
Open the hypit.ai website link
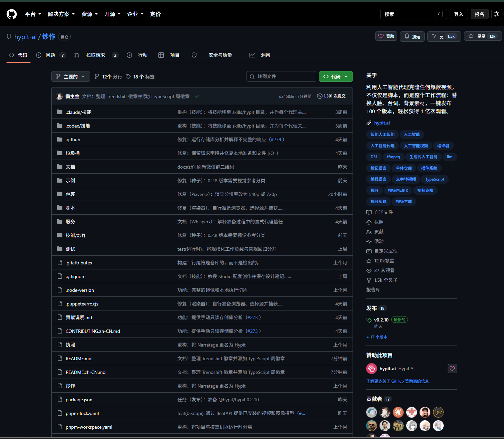click(382, 123)
